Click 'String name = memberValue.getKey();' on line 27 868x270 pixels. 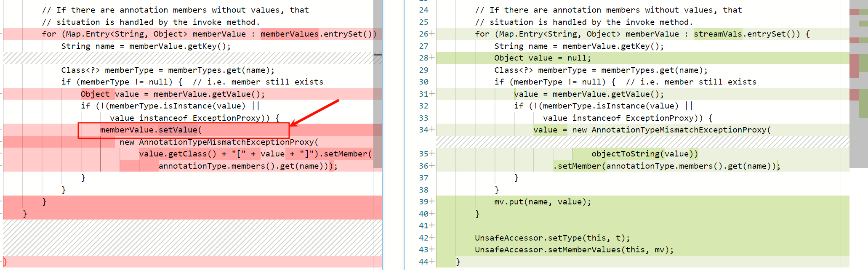pyautogui.click(x=579, y=46)
